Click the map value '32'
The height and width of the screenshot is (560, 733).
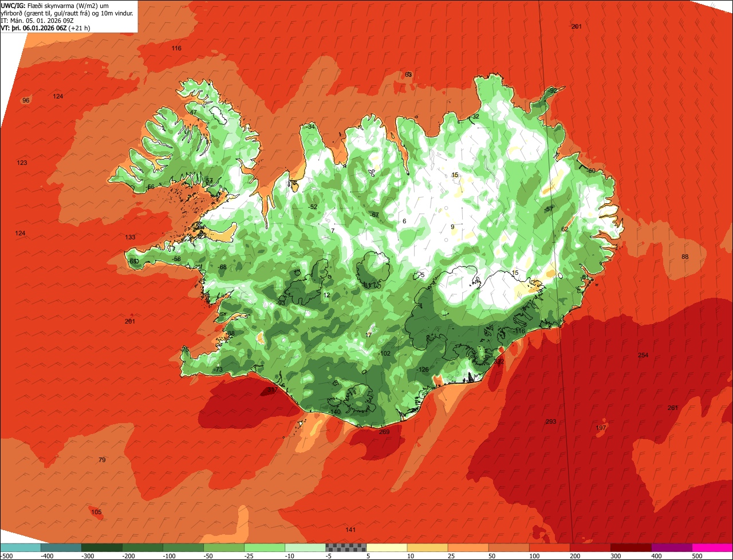tap(475, 117)
